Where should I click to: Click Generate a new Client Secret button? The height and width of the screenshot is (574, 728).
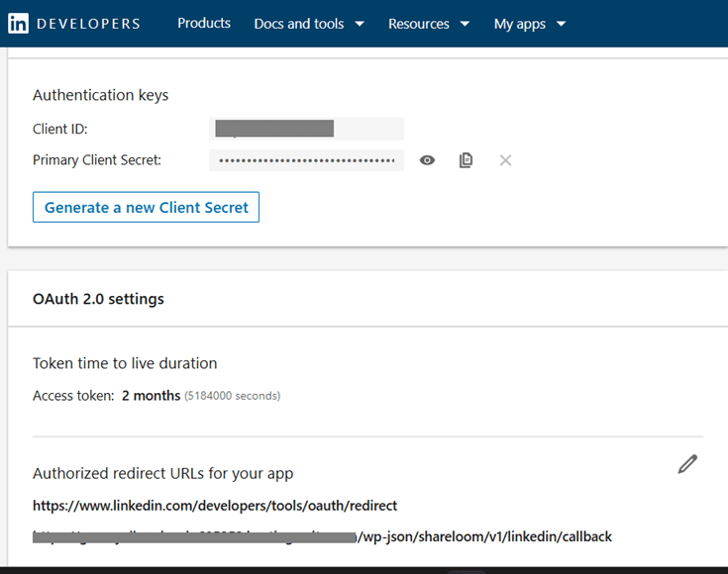click(x=146, y=207)
